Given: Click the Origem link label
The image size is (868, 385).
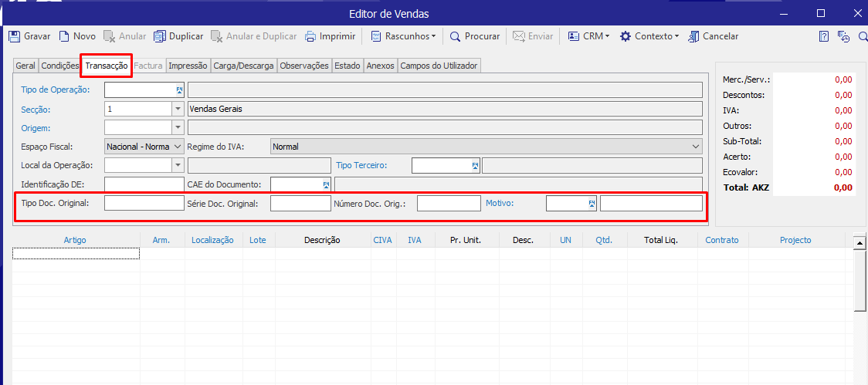Looking at the screenshot, I should [x=36, y=127].
